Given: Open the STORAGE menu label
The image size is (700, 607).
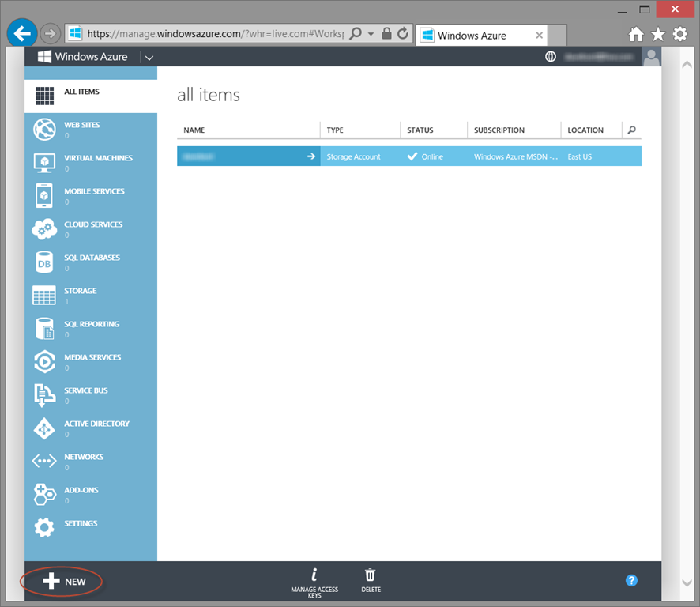Looking at the screenshot, I should 81,291.
